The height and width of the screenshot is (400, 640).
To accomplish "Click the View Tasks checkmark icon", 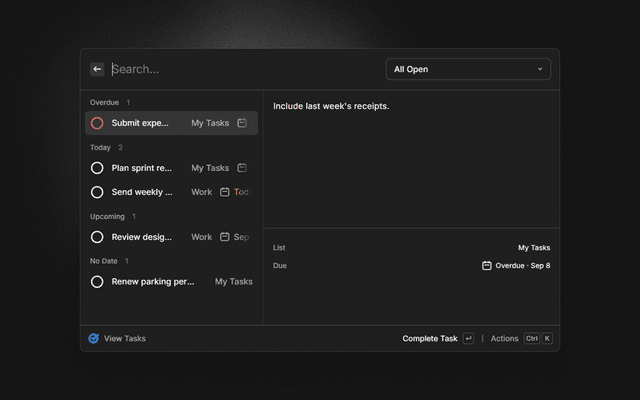I will click(x=93, y=338).
